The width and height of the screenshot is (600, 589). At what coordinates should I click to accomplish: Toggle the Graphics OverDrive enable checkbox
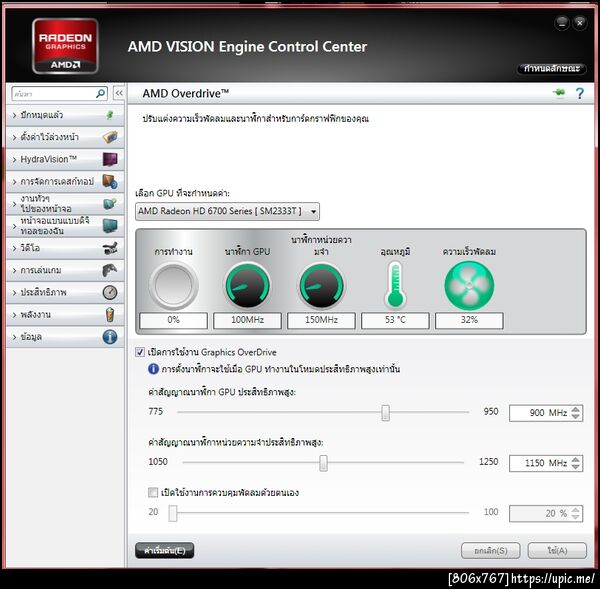pyautogui.click(x=140, y=352)
